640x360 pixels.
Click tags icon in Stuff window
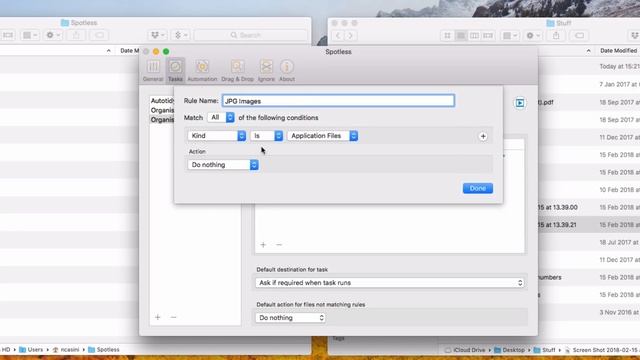(579, 36)
